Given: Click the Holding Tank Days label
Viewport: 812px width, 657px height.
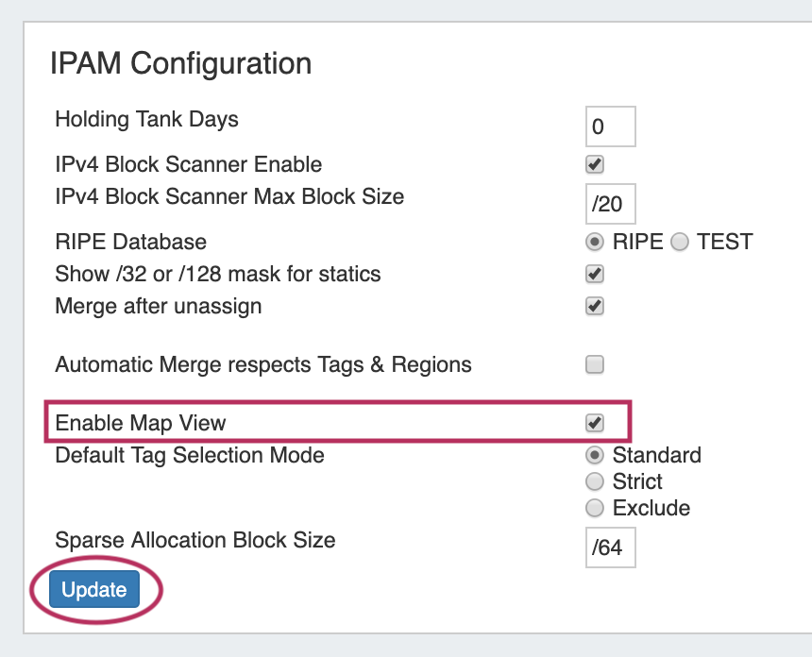Looking at the screenshot, I should pos(146,119).
